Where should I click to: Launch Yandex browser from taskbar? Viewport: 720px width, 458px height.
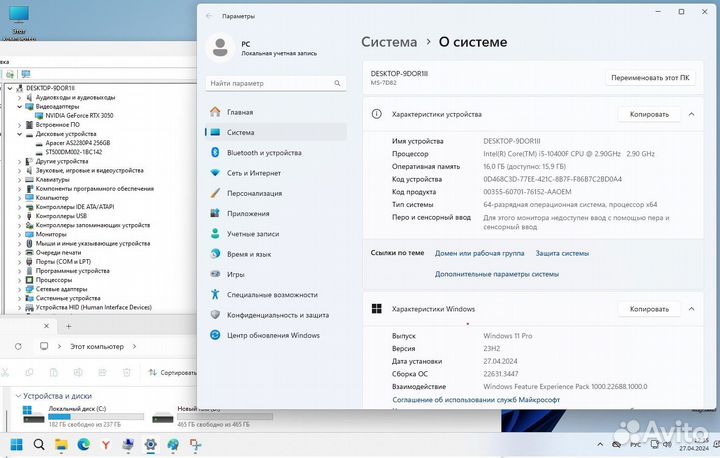click(x=106, y=444)
